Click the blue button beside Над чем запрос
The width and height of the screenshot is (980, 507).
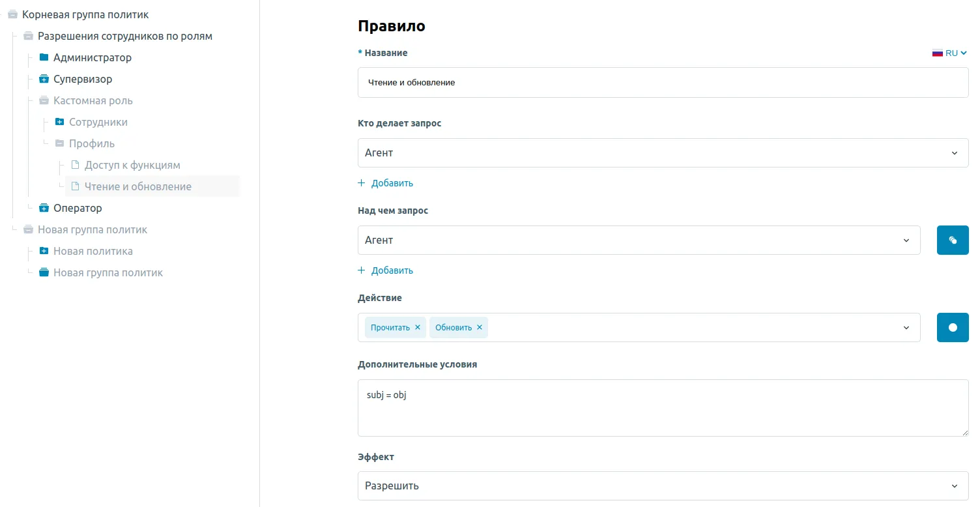pyautogui.click(x=952, y=240)
